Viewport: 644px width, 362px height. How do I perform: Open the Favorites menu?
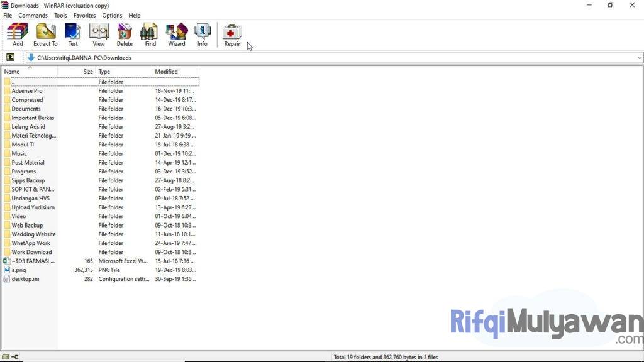click(x=84, y=15)
